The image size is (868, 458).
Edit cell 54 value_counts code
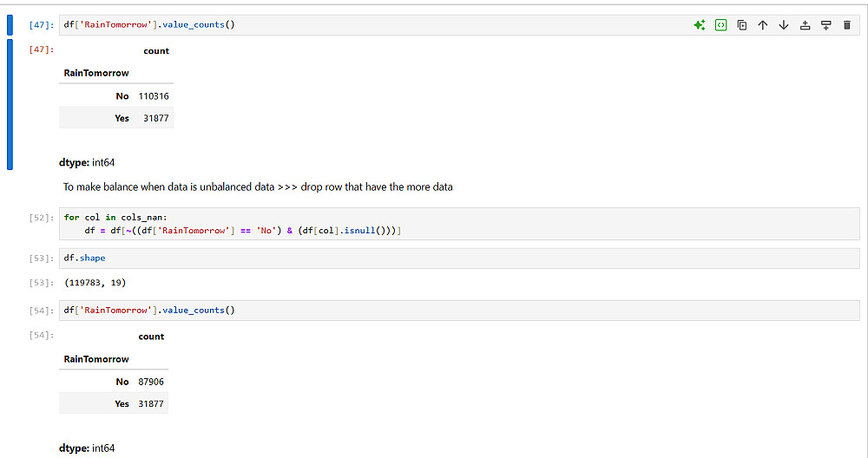coord(434,311)
